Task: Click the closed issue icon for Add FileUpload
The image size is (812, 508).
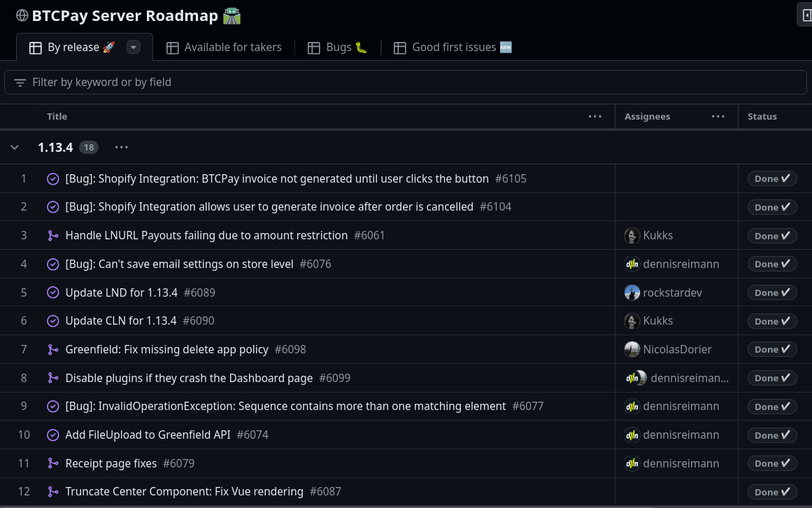Action: tap(53, 435)
